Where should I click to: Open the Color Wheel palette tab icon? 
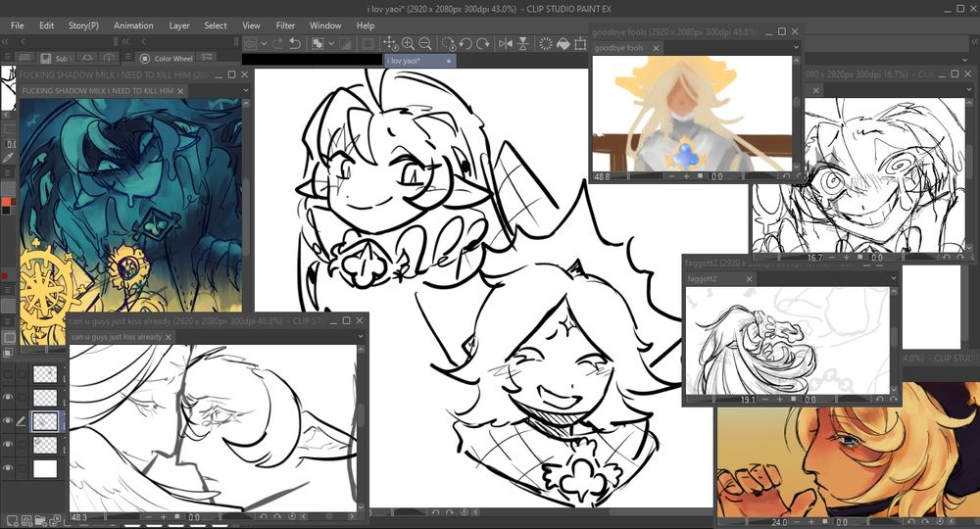(x=144, y=58)
